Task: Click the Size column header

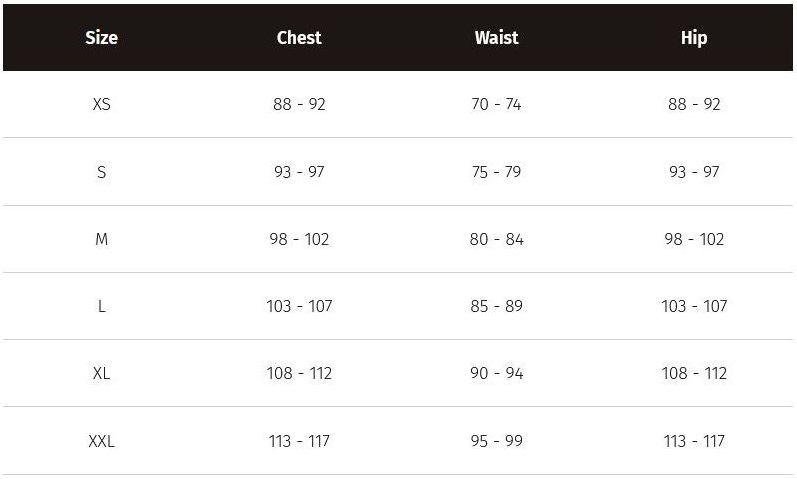Action: pyautogui.click(x=102, y=38)
